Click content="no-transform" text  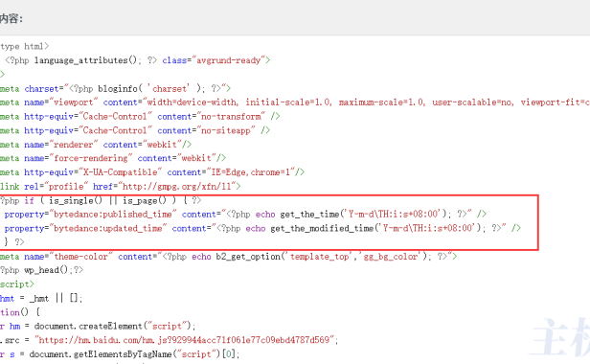(x=212, y=116)
